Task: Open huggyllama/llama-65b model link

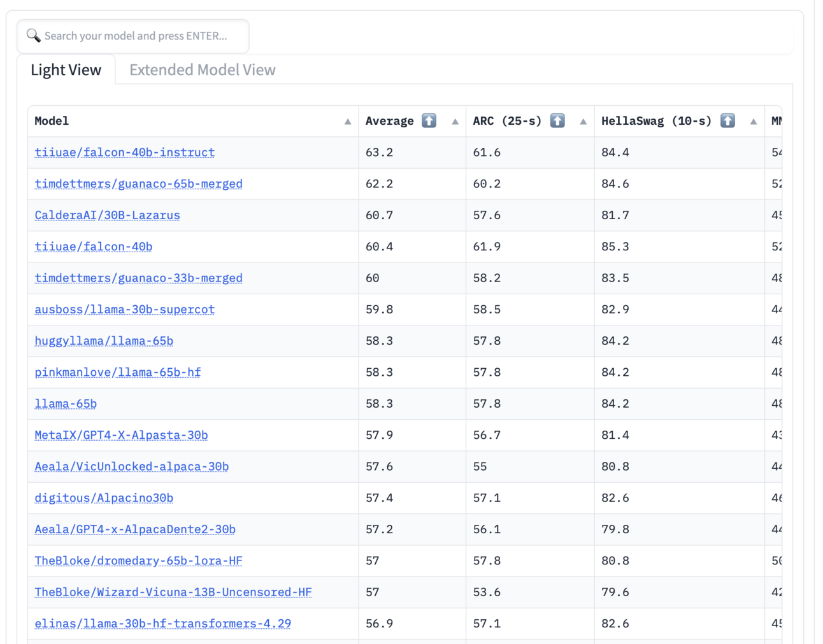Action: (x=104, y=341)
